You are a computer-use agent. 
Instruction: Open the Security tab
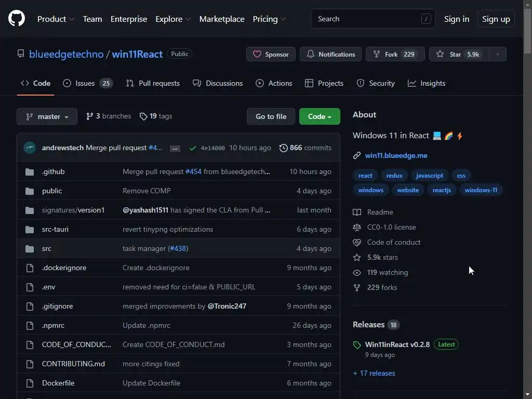[376, 83]
